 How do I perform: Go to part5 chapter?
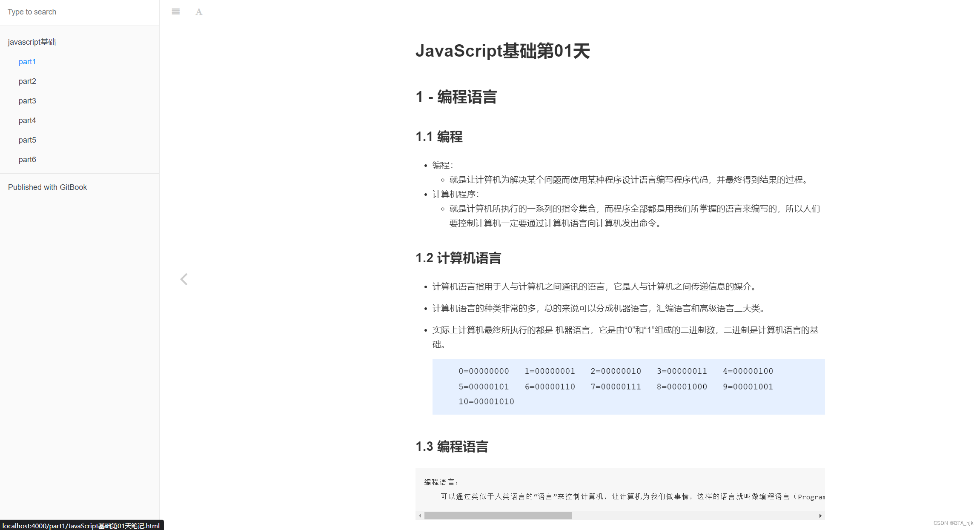pyautogui.click(x=27, y=140)
